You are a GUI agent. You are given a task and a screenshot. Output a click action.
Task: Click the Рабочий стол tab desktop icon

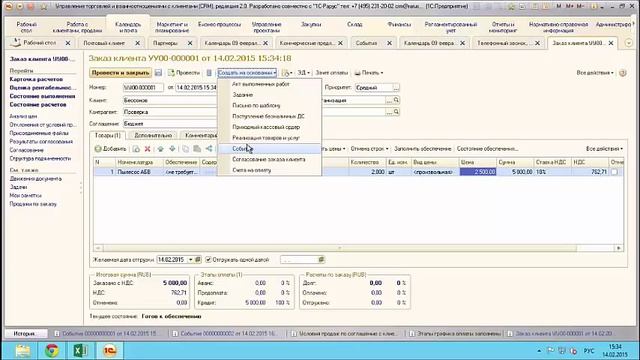click(16, 42)
